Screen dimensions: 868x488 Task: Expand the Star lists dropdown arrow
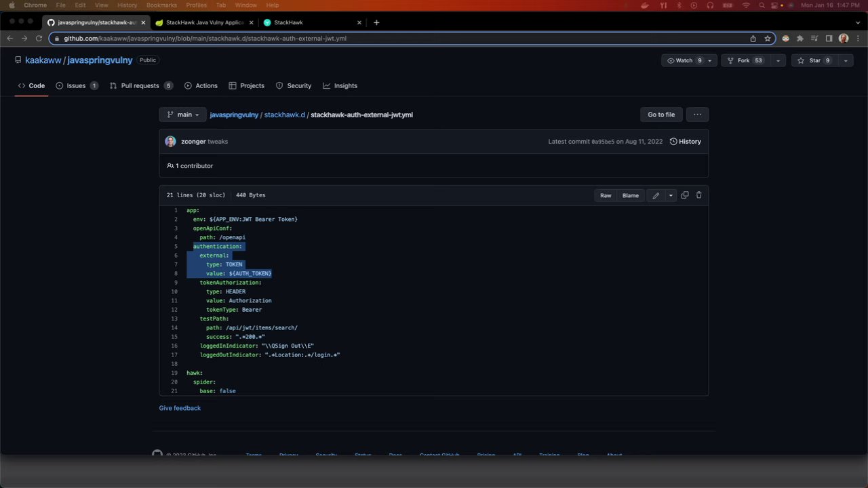tap(846, 60)
